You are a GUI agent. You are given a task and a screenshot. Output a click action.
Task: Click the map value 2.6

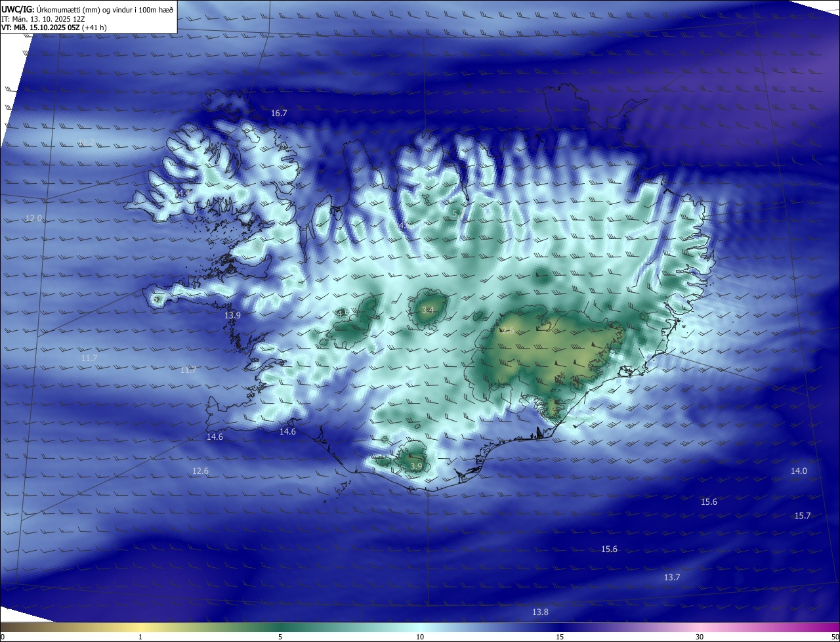[x=508, y=331]
